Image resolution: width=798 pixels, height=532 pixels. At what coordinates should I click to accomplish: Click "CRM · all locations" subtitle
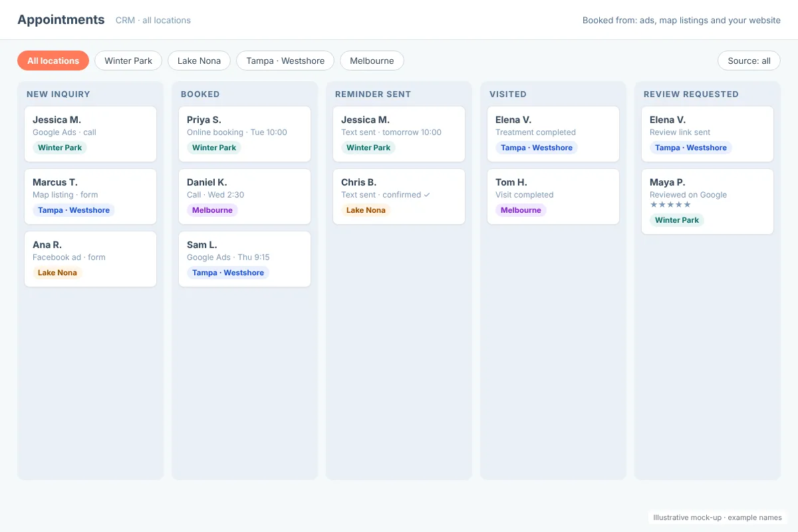click(x=153, y=21)
